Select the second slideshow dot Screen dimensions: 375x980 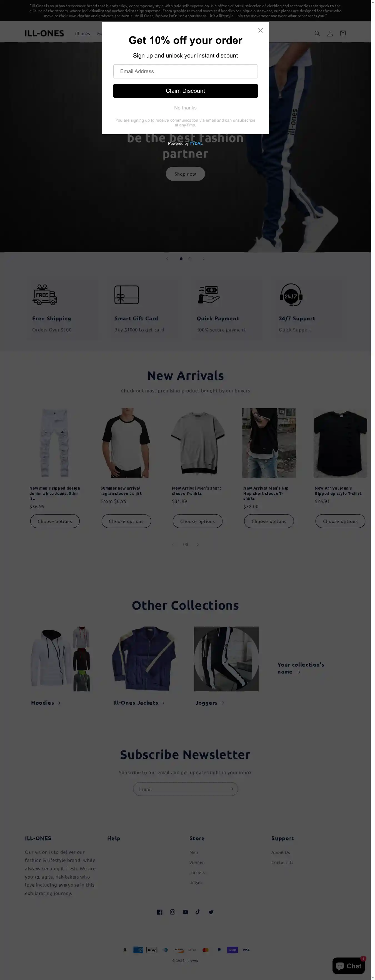click(x=190, y=259)
